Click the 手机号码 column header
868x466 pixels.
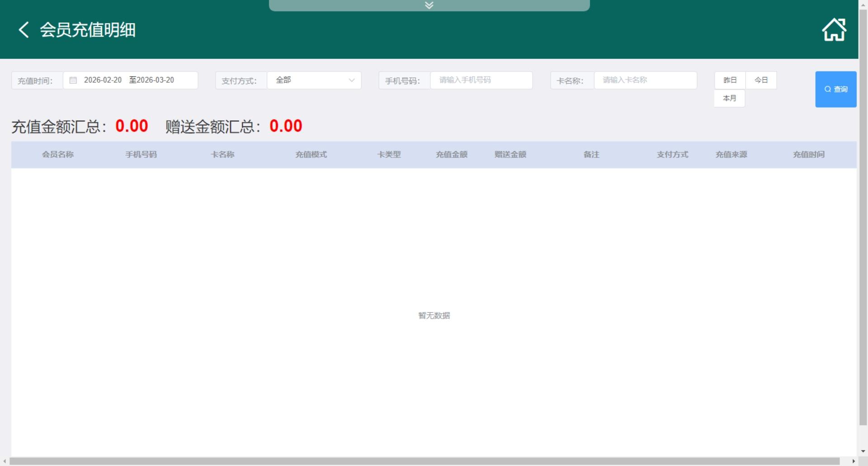click(141, 155)
